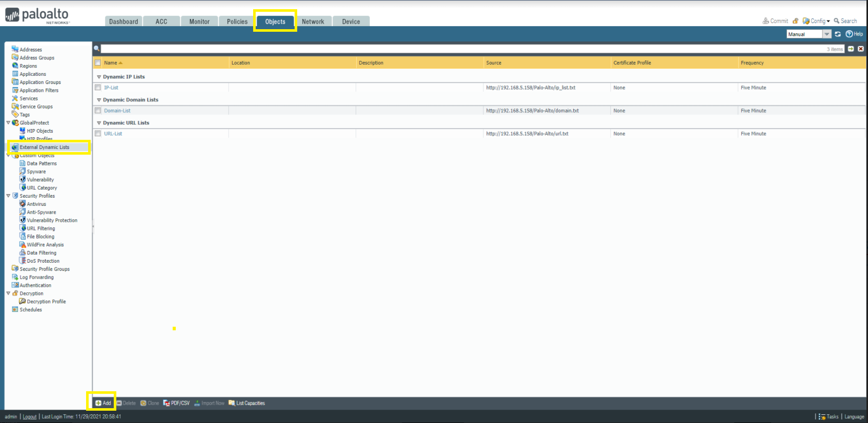Check the Domain-List row checkbox
The image size is (868, 423).
click(x=98, y=111)
